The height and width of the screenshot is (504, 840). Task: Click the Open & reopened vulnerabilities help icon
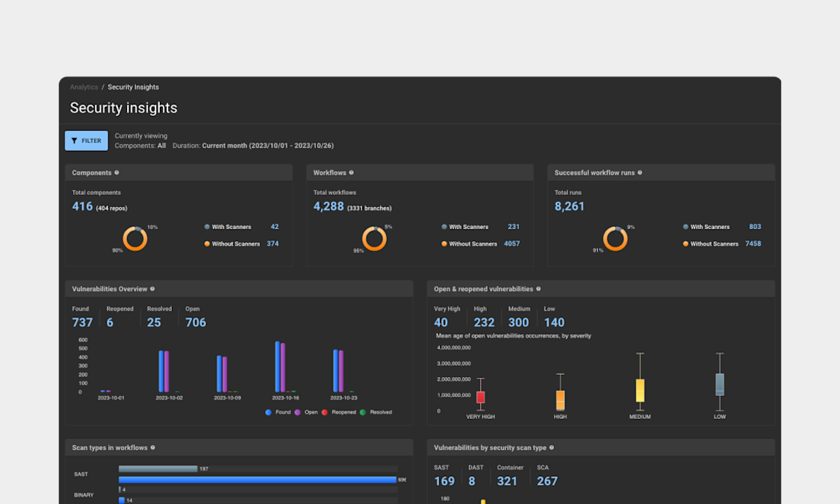coord(538,289)
